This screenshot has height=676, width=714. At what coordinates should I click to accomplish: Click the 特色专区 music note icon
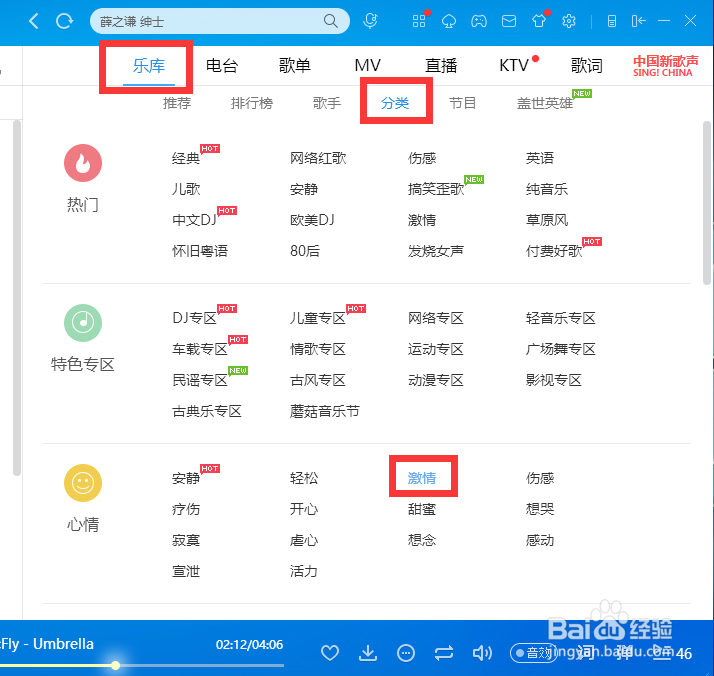click(x=83, y=323)
